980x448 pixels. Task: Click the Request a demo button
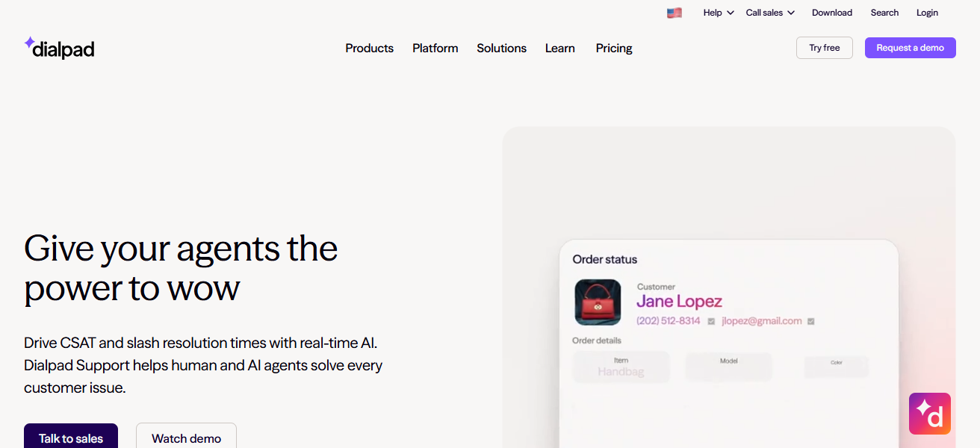[x=911, y=48]
